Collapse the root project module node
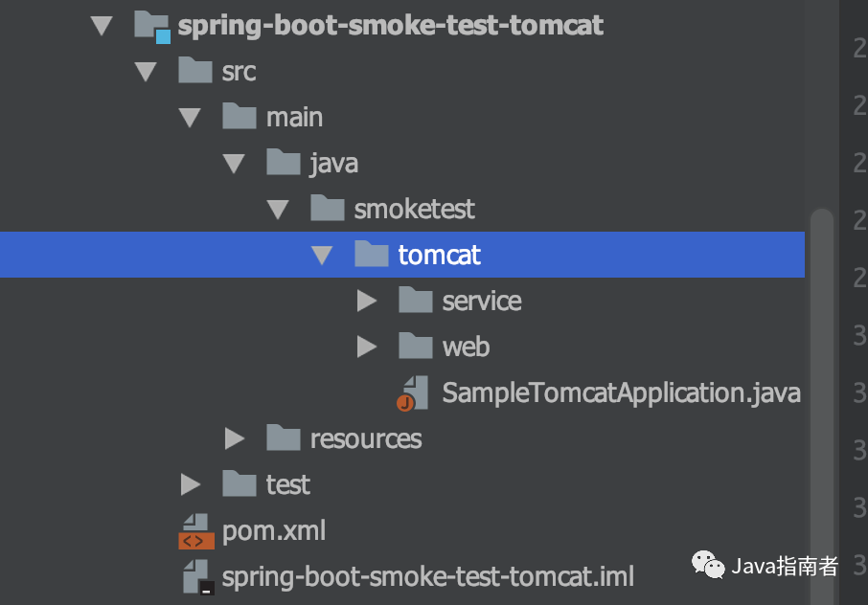The image size is (868, 605). 102,26
